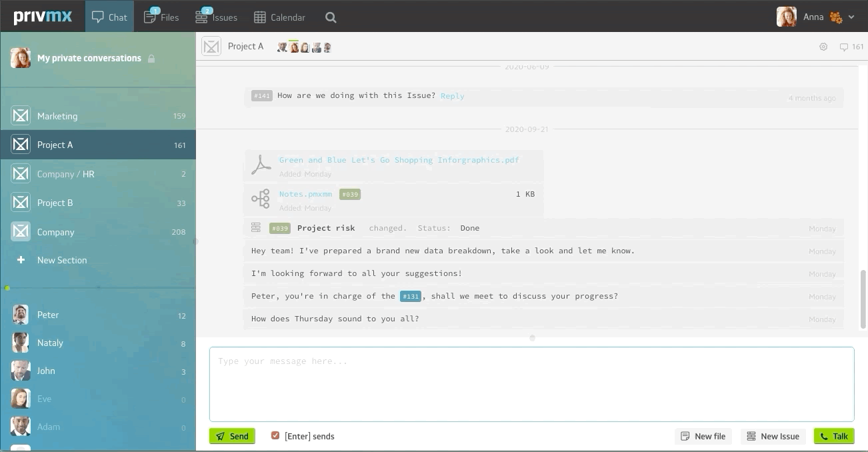Click the search magnifier icon
Image resolution: width=868 pixels, height=452 pixels.
(x=331, y=17)
